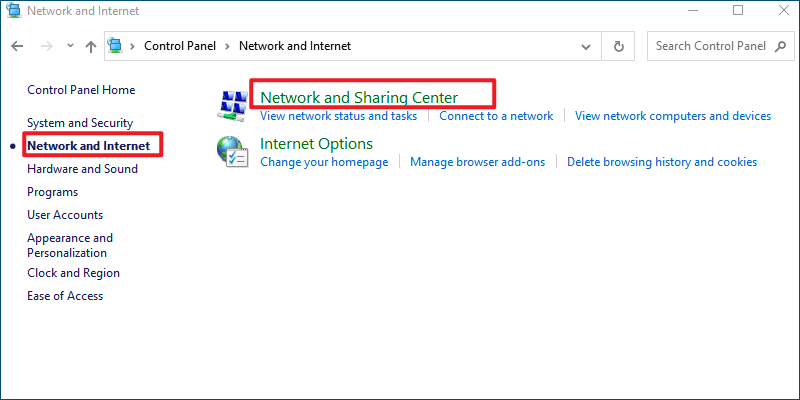The height and width of the screenshot is (400, 800).
Task: Open the recent locations dropdown arrow
Action: 70,46
